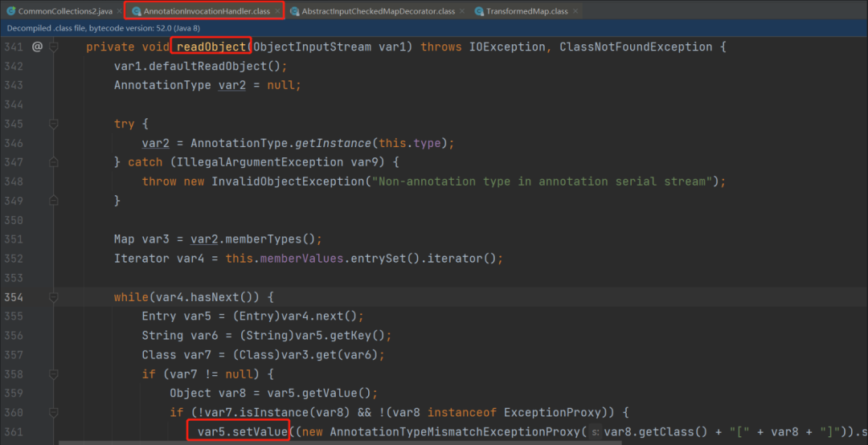Collapse the while loop at line 354

tap(54, 297)
